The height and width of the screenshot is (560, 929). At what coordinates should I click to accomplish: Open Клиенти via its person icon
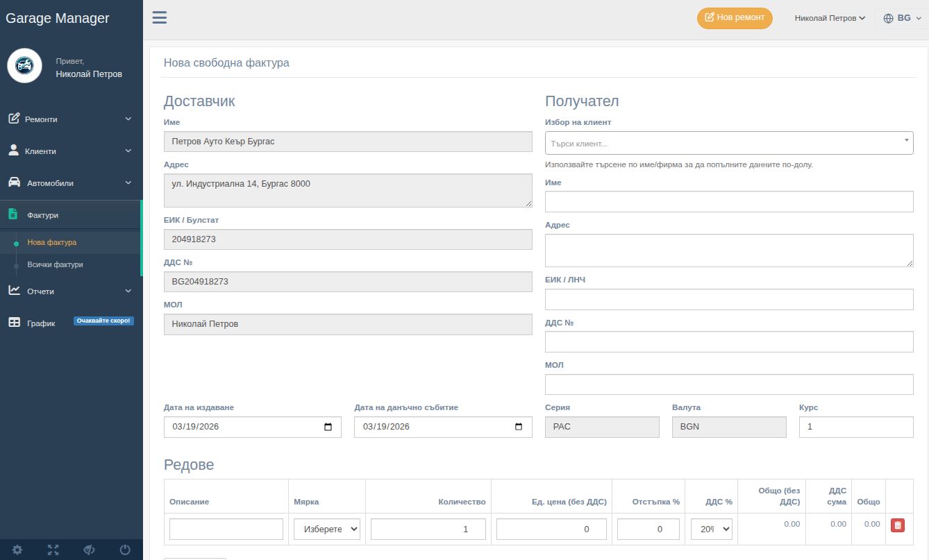(x=14, y=151)
